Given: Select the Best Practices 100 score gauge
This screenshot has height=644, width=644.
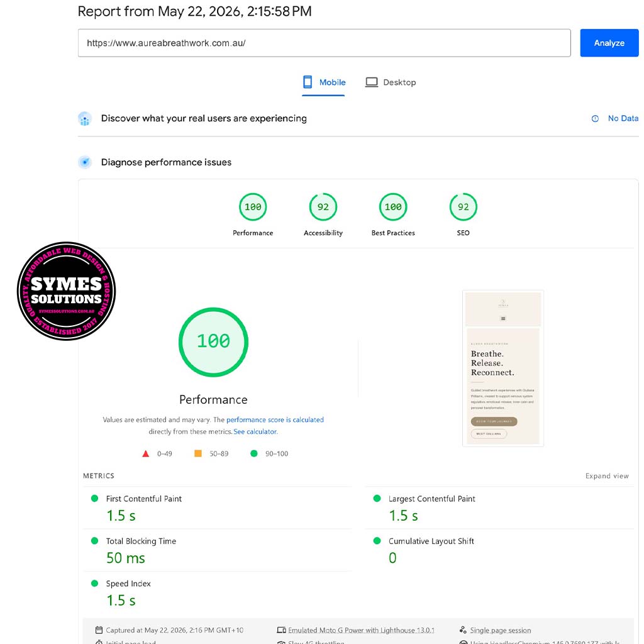Looking at the screenshot, I should [393, 207].
